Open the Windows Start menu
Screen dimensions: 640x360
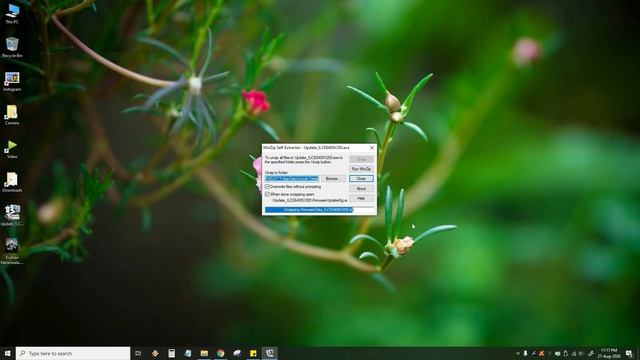point(7,353)
